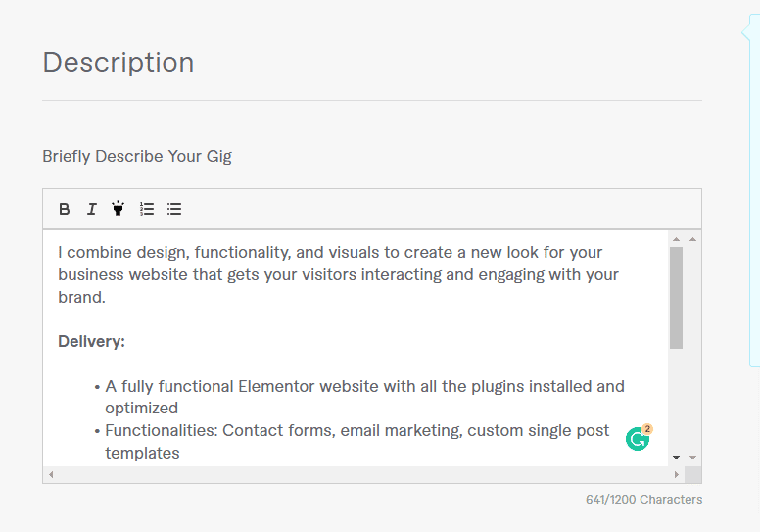Click the outer gray up arrow beside the editor
760x532 pixels.
(x=692, y=238)
